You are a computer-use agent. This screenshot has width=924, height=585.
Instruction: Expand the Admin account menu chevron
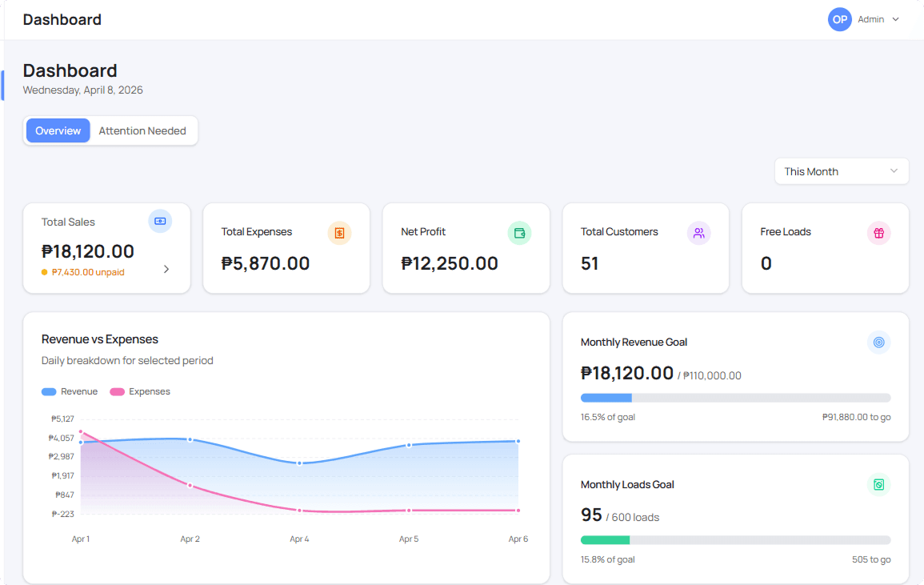click(x=895, y=19)
